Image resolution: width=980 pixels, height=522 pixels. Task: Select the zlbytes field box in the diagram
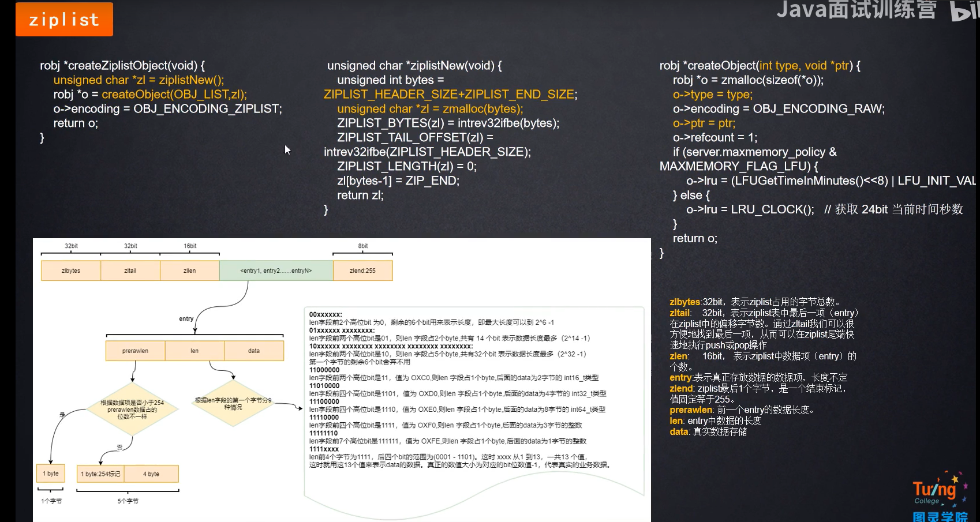[71, 270]
